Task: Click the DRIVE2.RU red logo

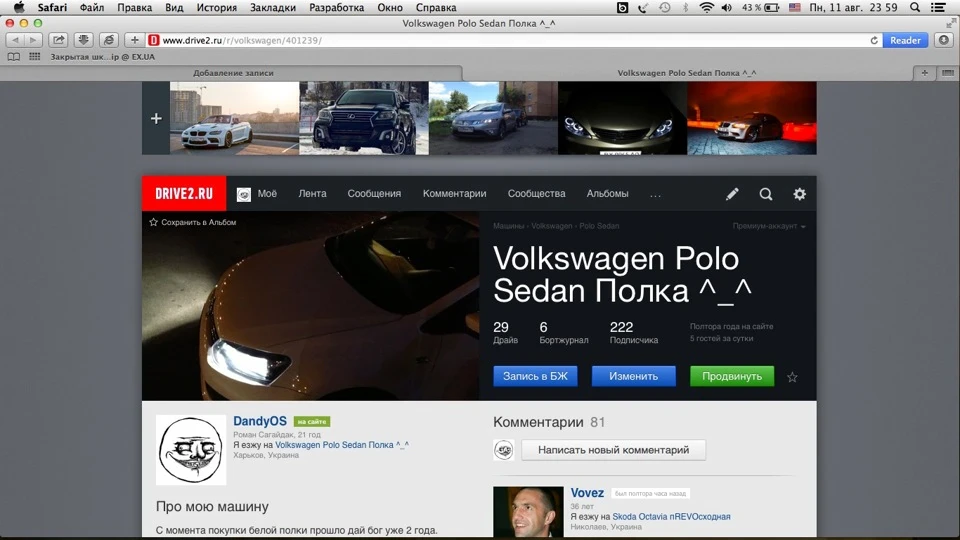Action: point(184,193)
